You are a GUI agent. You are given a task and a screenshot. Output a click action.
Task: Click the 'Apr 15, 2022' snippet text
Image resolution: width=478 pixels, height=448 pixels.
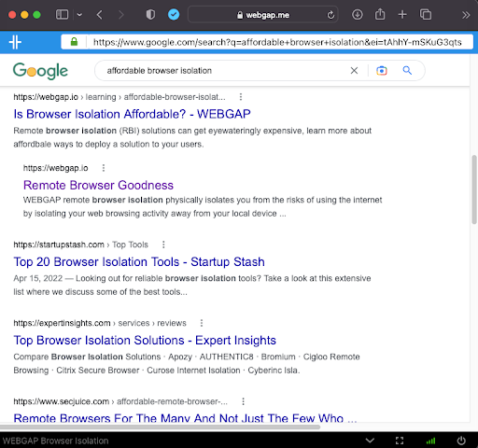point(38,278)
